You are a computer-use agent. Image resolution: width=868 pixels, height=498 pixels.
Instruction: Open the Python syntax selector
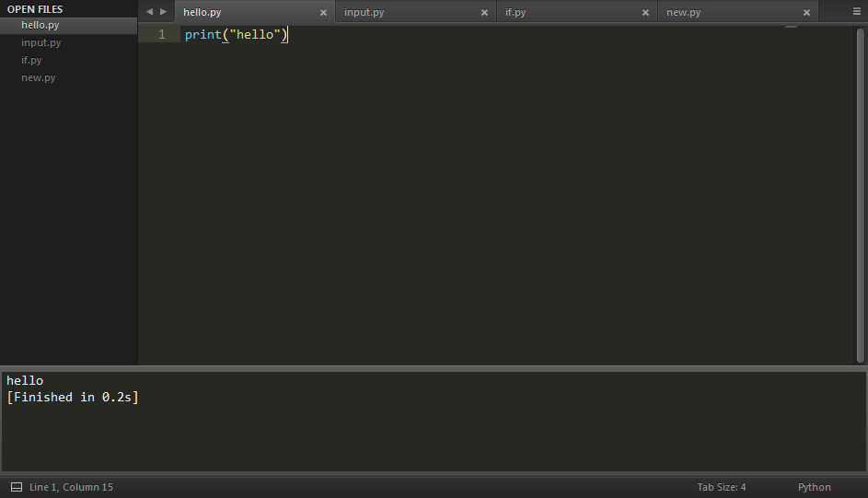814,487
